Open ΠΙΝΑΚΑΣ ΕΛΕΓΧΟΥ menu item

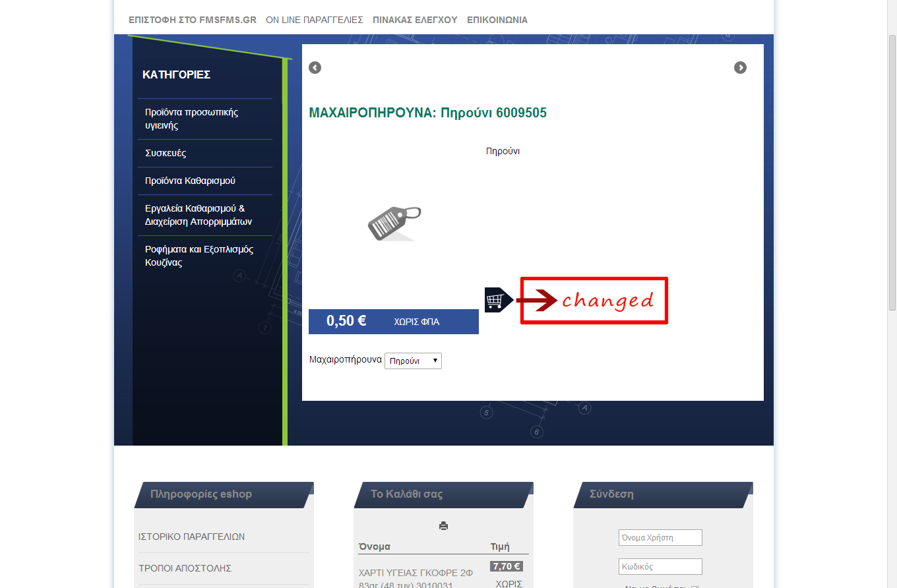pyautogui.click(x=415, y=20)
